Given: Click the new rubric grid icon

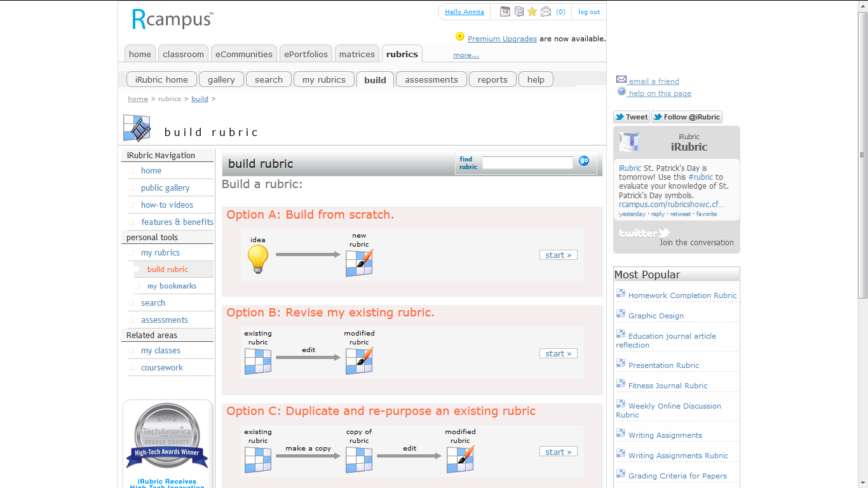Looking at the screenshot, I should click(359, 262).
